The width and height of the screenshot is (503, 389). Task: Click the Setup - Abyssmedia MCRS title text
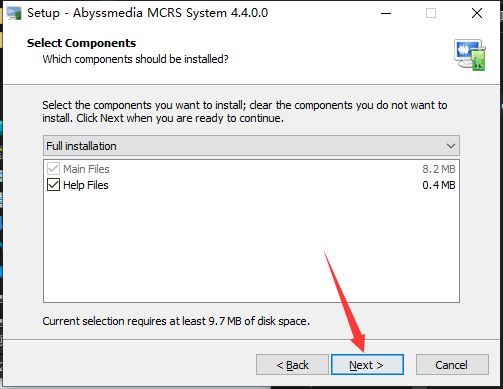click(x=147, y=13)
